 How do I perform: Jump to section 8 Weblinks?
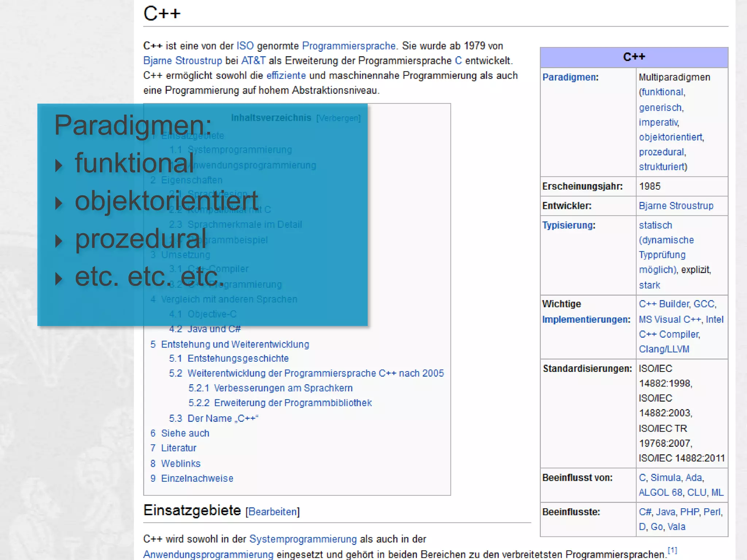(x=175, y=464)
